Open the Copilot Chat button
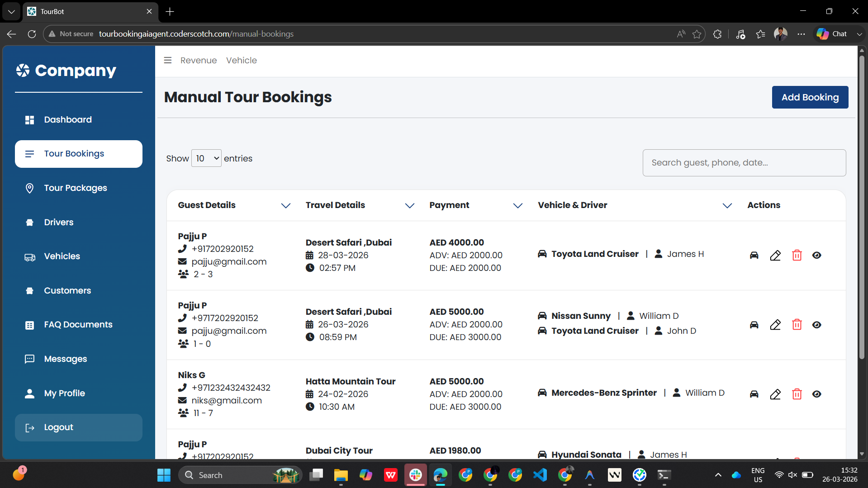Image resolution: width=868 pixels, height=488 pixels. pos(832,34)
